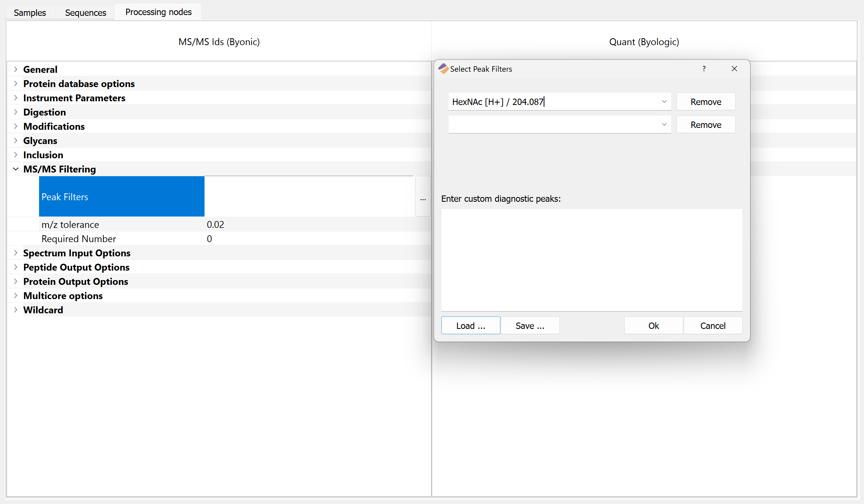Click the Select Peak Filters app icon
Screen dimensions: 864x504
point(443,69)
